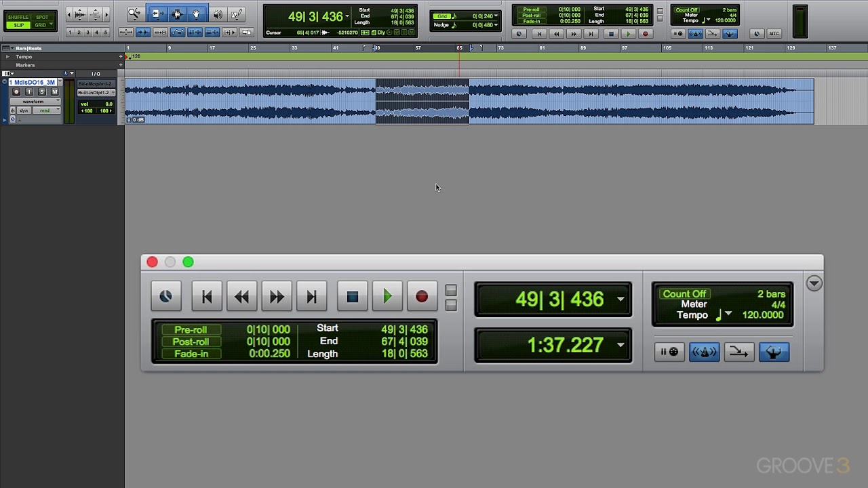Click the horizontal zoom-out left arrow
Viewport: 868px width, 488px height.
click(x=71, y=14)
